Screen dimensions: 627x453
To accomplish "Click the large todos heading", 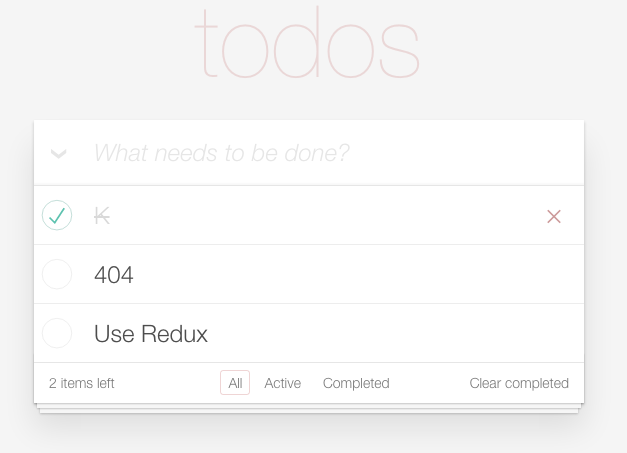I will 307,45.
